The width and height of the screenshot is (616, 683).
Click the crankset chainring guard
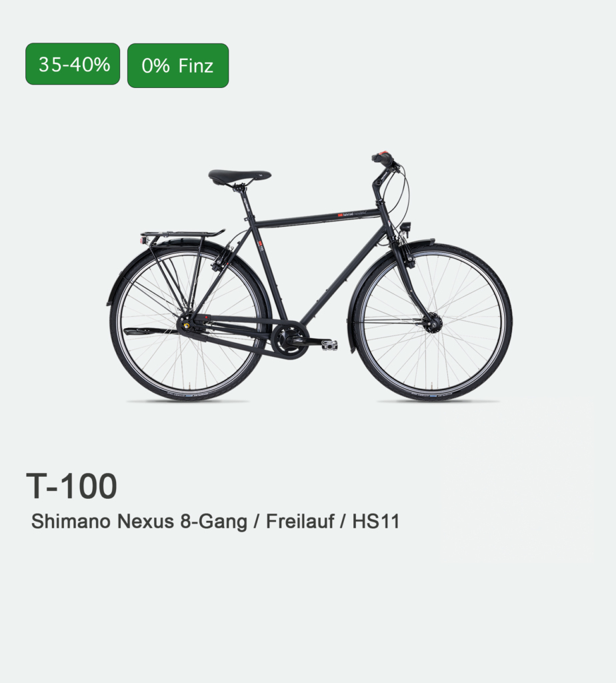(288, 339)
